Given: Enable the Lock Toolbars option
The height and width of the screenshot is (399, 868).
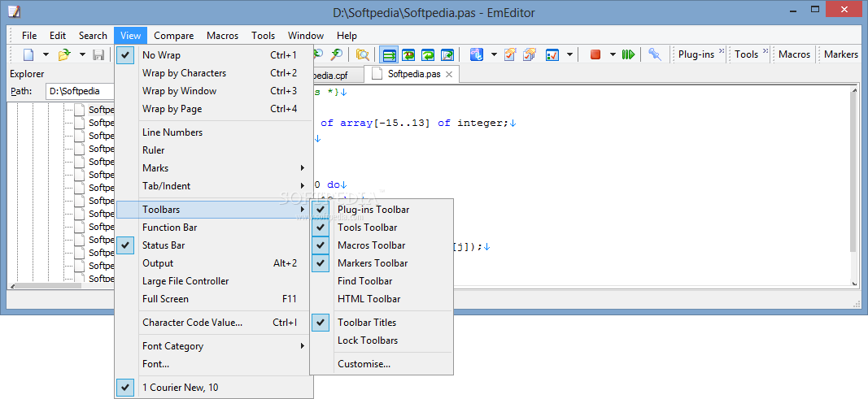Looking at the screenshot, I should click(x=382, y=340).
